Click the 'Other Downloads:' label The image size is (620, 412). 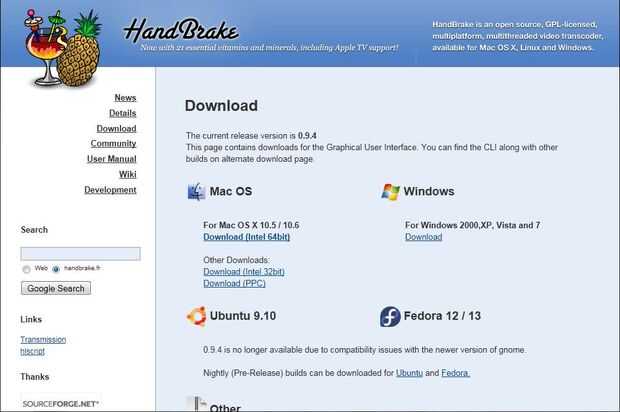[x=236, y=260]
